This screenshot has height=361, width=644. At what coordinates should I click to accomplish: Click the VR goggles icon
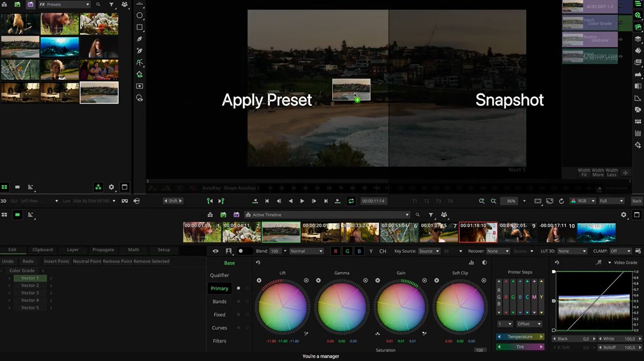(125, 201)
